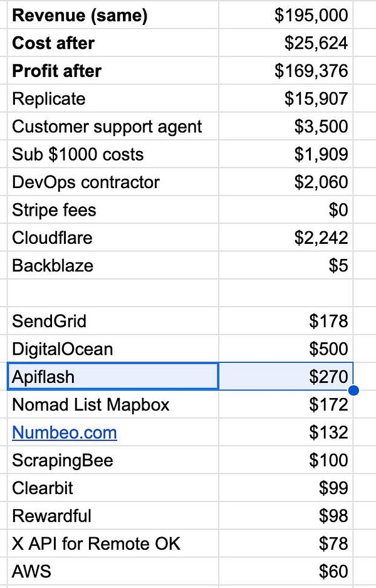Click the Customer support agent cell
The height and width of the screenshot is (588, 376).
coord(113,126)
